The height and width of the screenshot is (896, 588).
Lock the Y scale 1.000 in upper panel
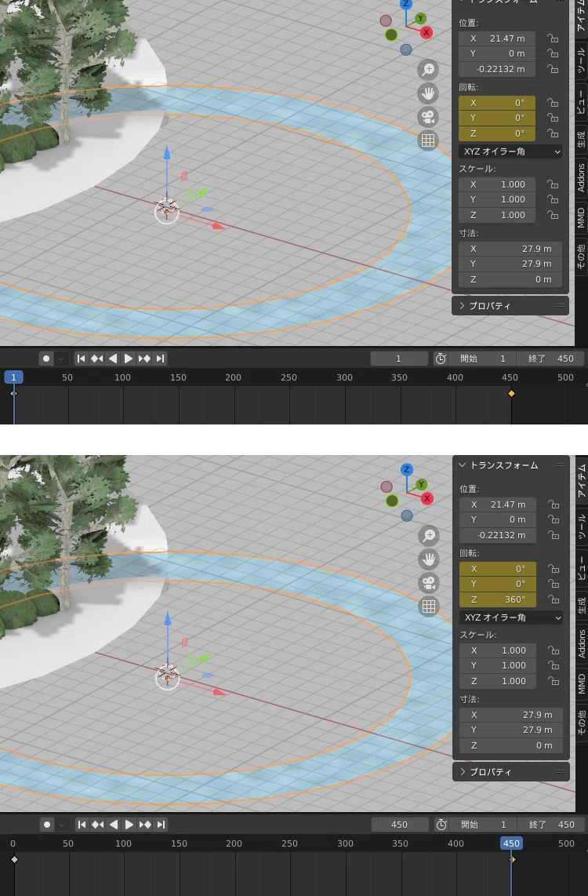(x=553, y=199)
